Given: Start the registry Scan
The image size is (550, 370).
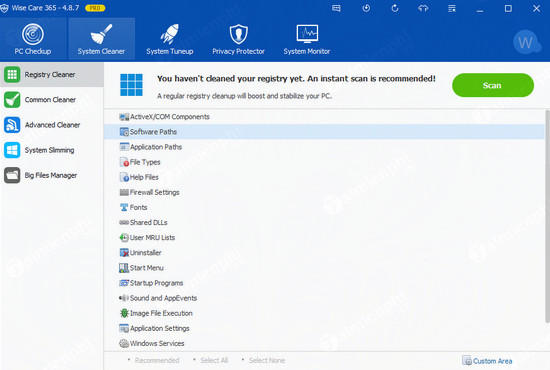Looking at the screenshot, I should point(493,85).
